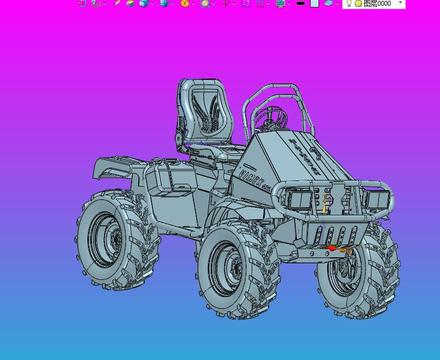
Task: Toggle the yellow circle layer status icon
Action: (x=358, y=4)
